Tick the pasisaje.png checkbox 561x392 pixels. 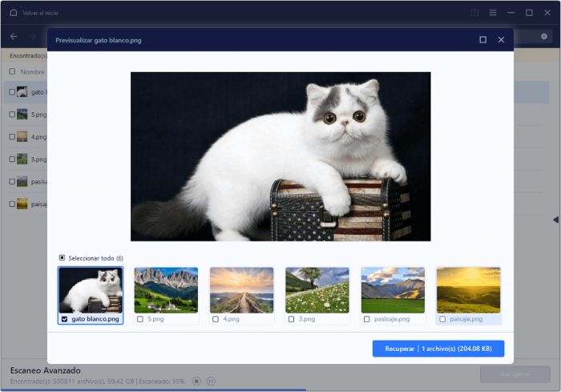(x=367, y=319)
